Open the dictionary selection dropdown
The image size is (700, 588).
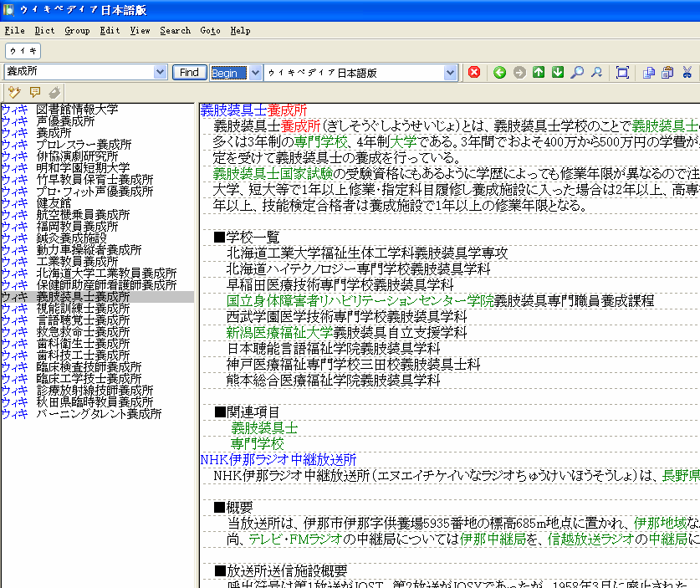pyautogui.click(x=451, y=73)
